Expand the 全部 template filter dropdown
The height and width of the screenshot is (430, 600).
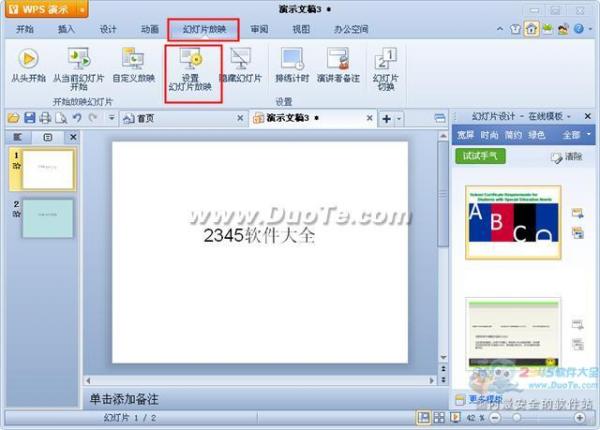point(575,134)
